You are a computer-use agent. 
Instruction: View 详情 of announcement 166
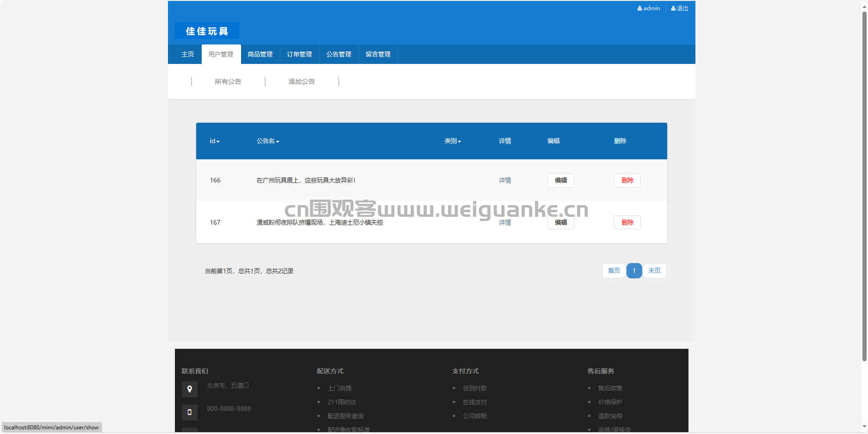pyautogui.click(x=505, y=180)
